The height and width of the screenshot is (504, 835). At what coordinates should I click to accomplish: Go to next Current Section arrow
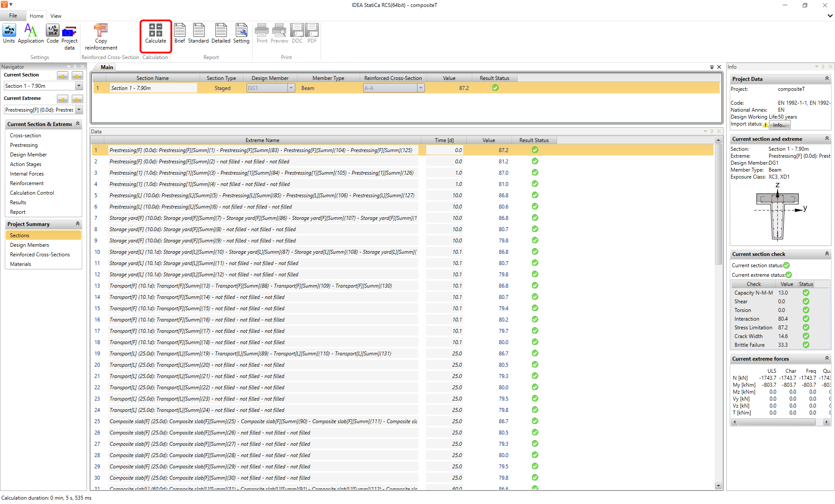pyautogui.click(x=77, y=76)
